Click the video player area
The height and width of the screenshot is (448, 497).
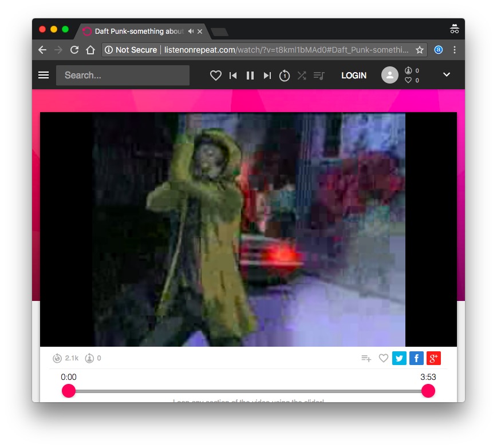248,229
